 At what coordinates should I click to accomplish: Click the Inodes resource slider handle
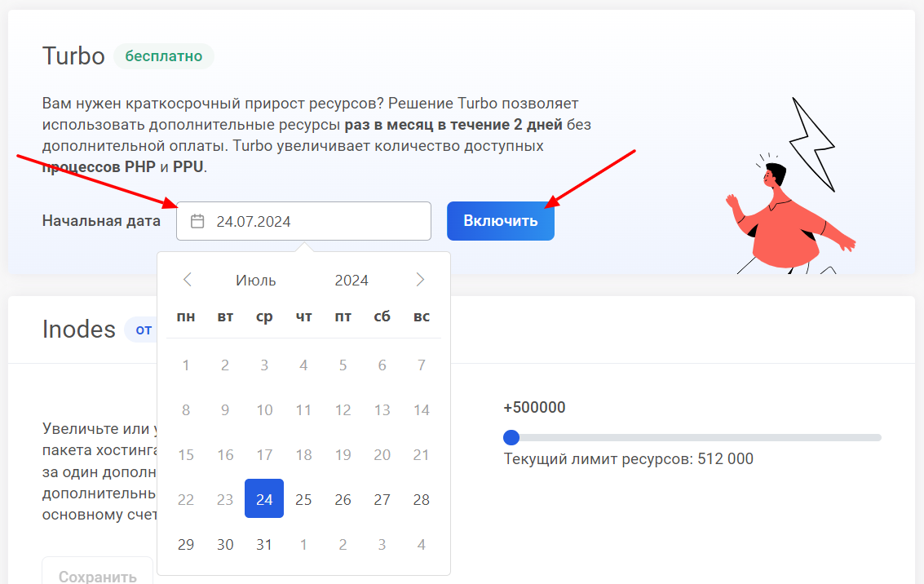click(511, 437)
